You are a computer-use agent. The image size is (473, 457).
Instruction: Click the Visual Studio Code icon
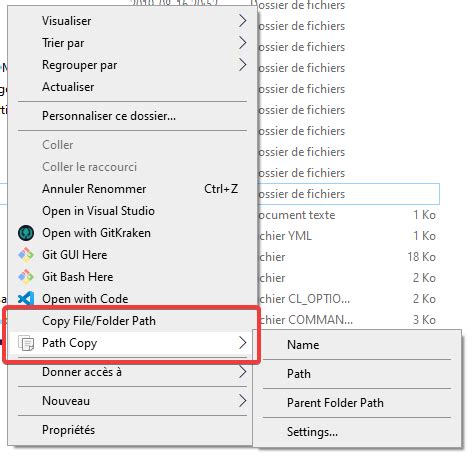pos(26,298)
